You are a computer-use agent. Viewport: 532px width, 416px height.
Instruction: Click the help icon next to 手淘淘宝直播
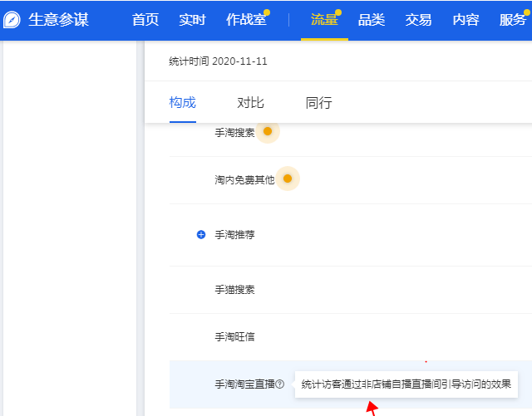(x=280, y=384)
